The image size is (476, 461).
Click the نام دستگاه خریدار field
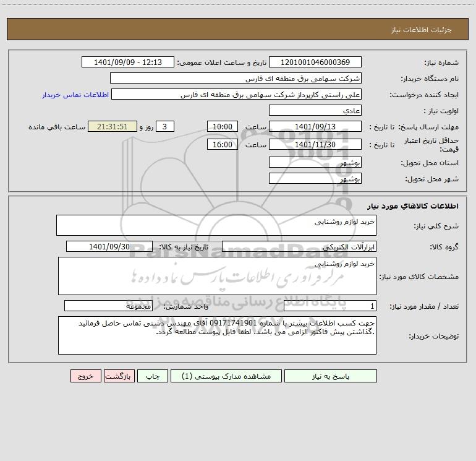[x=236, y=78]
